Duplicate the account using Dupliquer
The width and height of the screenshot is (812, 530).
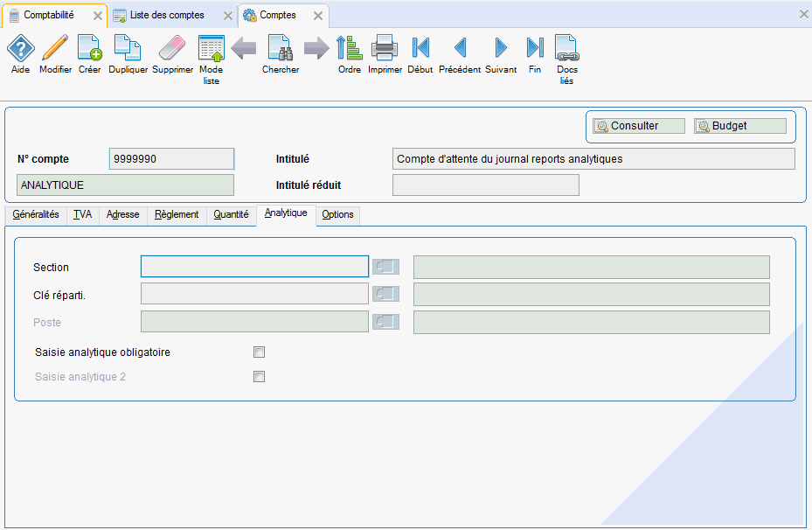coord(128,49)
